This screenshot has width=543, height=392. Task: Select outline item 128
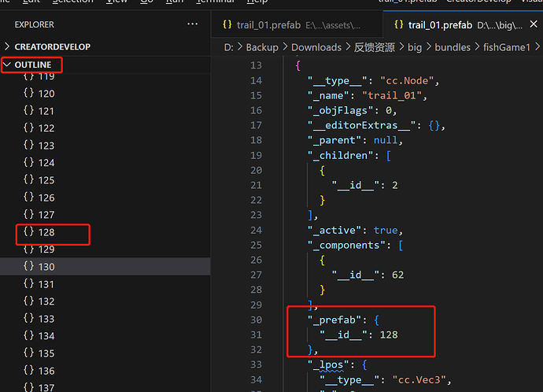click(x=46, y=232)
